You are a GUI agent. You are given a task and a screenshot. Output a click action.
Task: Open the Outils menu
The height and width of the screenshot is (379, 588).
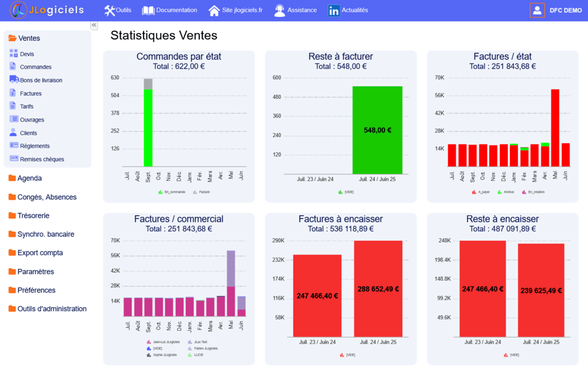(118, 10)
